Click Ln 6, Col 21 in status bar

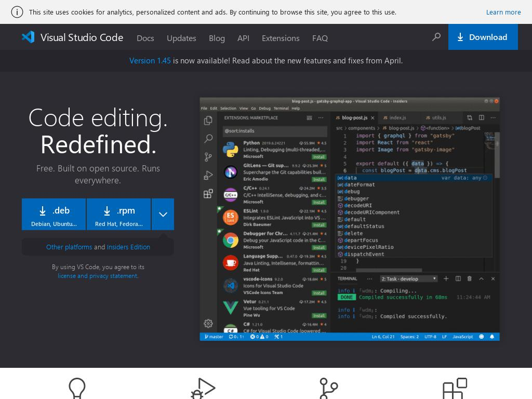click(x=383, y=337)
